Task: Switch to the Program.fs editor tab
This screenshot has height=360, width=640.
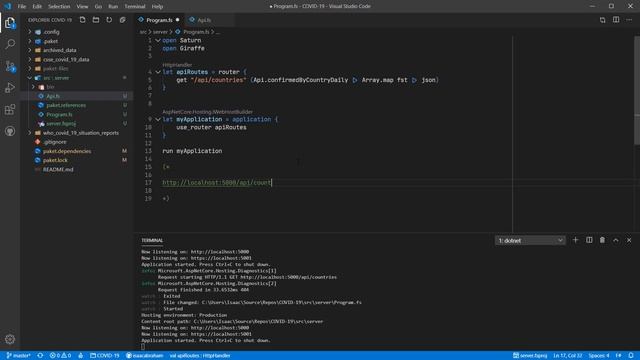Action: click(159, 20)
